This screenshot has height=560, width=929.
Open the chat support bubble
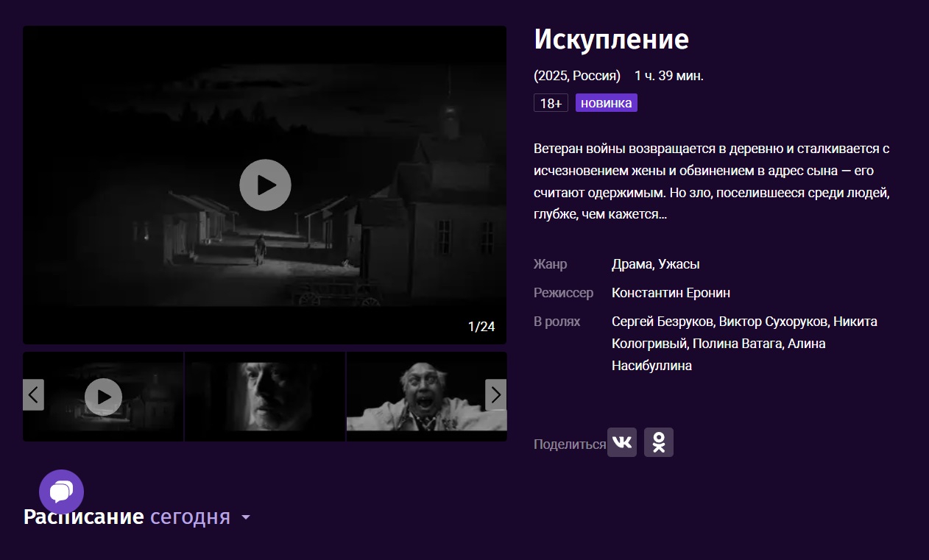tap(61, 492)
